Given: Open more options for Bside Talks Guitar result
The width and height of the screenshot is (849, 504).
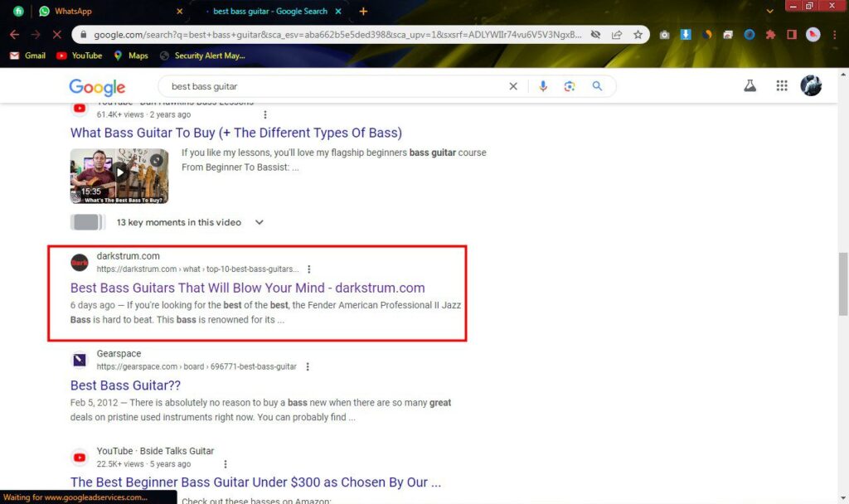Looking at the screenshot, I should coord(226,464).
